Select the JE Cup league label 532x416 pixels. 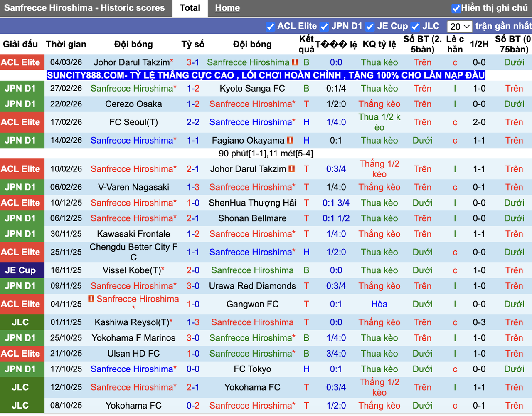[x=20, y=270]
